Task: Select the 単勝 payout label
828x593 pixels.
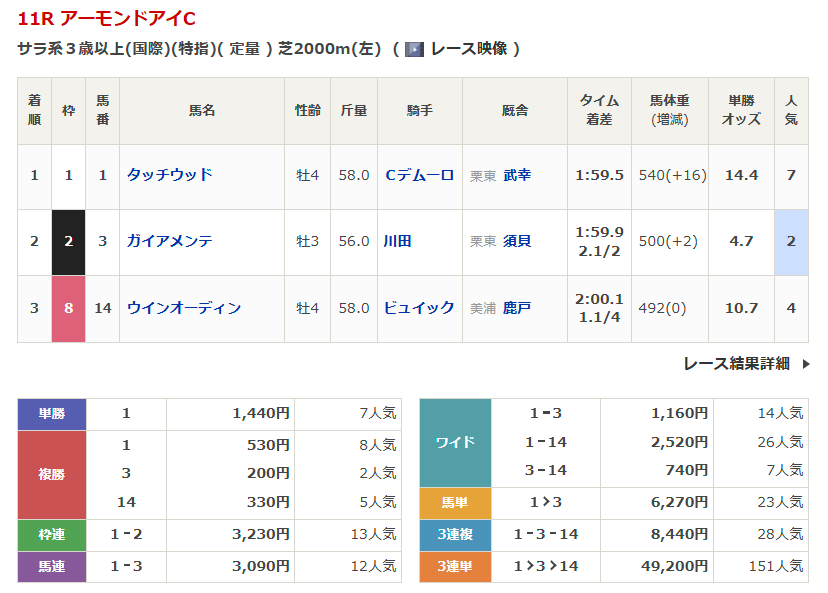Action: pyautogui.click(x=52, y=413)
